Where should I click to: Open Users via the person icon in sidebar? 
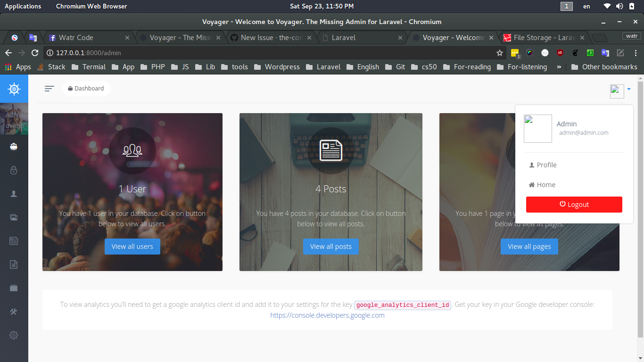click(x=14, y=193)
